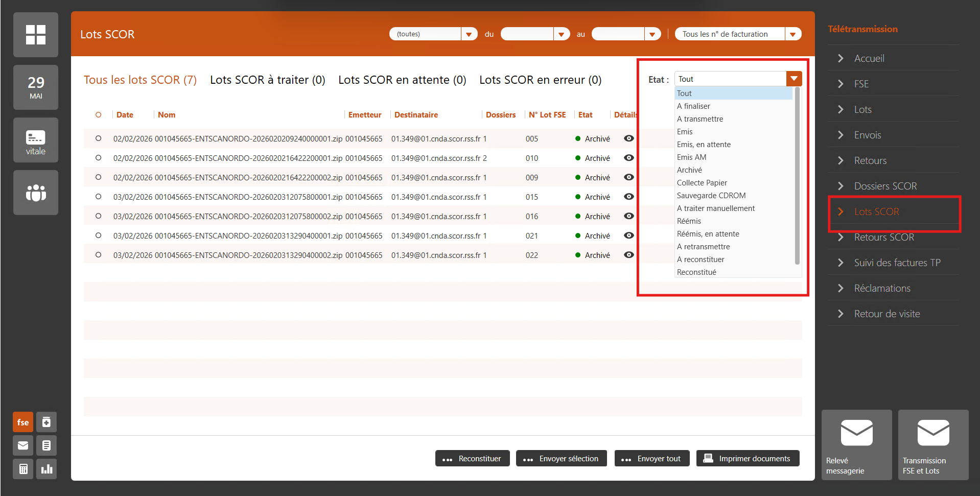Open the envelope mail icon in sidebar
980x496 pixels.
pyautogui.click(x=23, y=445)
